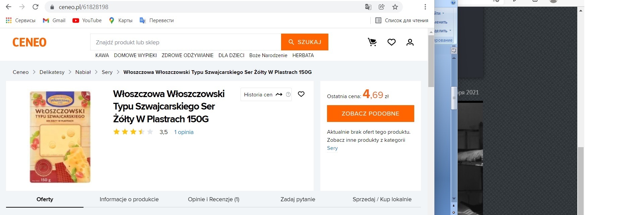Open the Ceneo shopping cart
644x215 pixels.
(x=372, y=42)
